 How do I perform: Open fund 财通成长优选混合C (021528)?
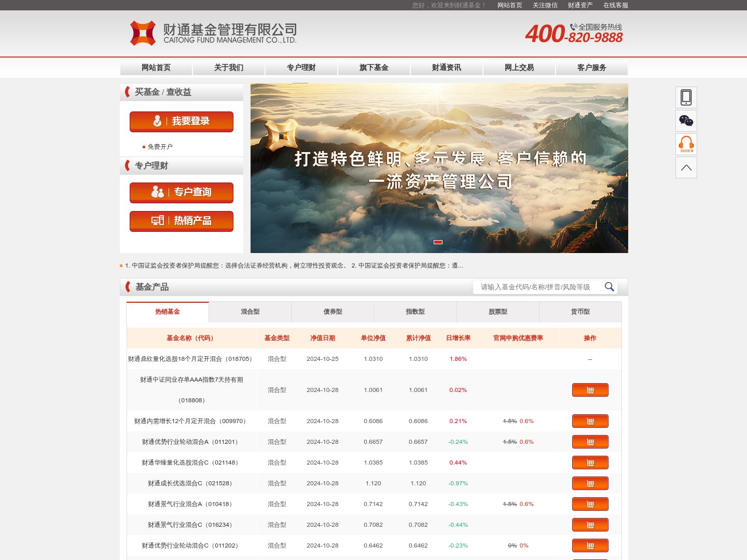pyautogui.click(x=191, y=483)
